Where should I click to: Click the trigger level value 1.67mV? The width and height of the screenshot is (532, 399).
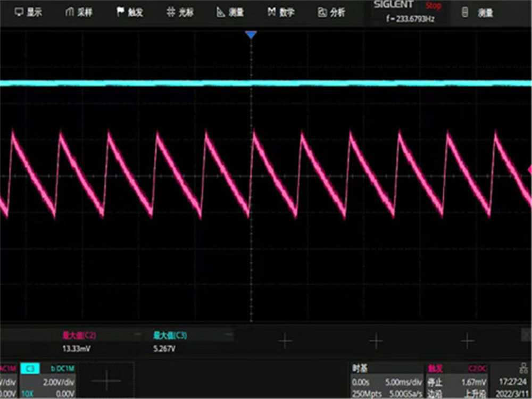[x=474, y=383]
